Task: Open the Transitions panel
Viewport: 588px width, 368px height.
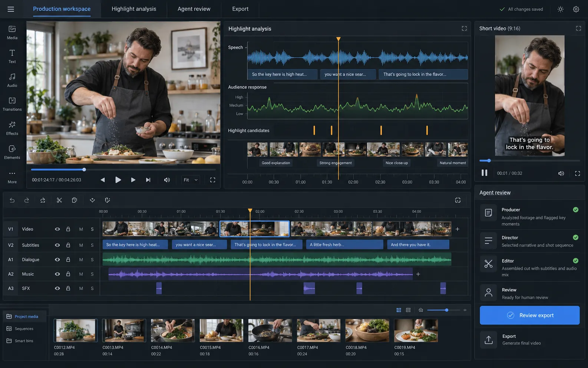Action: (12, 104)
